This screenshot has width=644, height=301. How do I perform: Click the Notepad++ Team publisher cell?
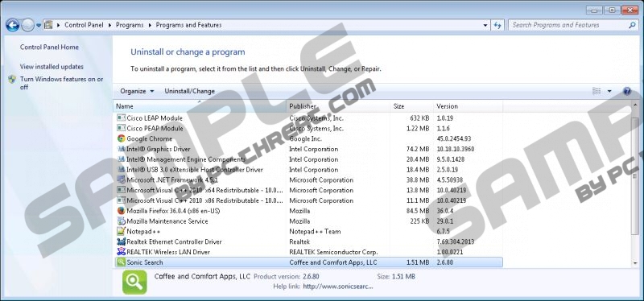[315, 231]
